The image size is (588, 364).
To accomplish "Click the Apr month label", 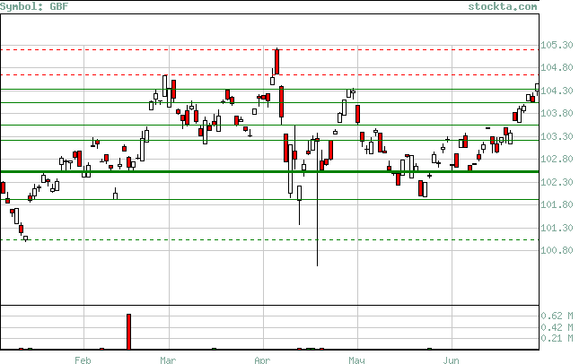I will (x=262, y=360).
